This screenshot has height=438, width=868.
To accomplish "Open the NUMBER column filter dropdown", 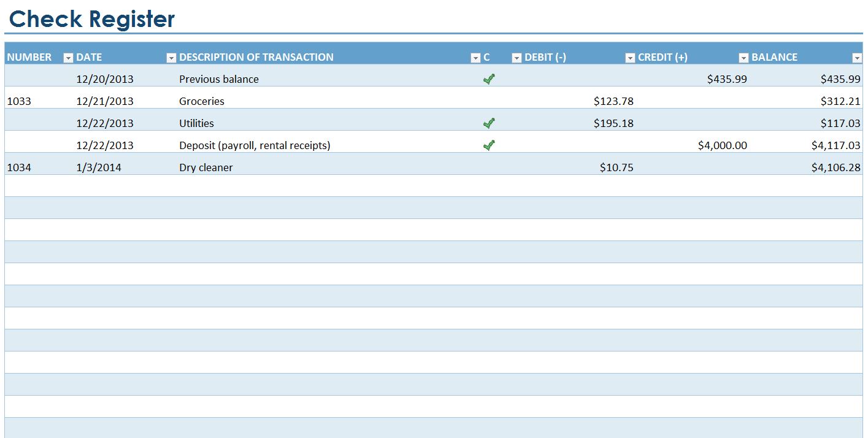I will coord(67,58).
